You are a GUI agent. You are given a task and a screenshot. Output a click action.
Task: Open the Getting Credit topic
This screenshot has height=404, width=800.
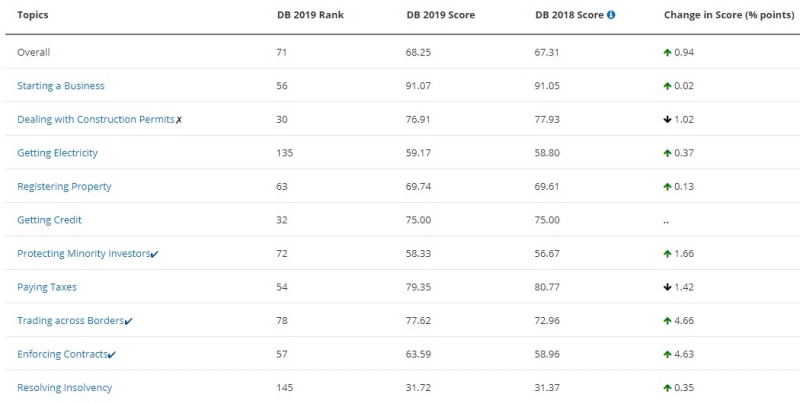point(49,220)
